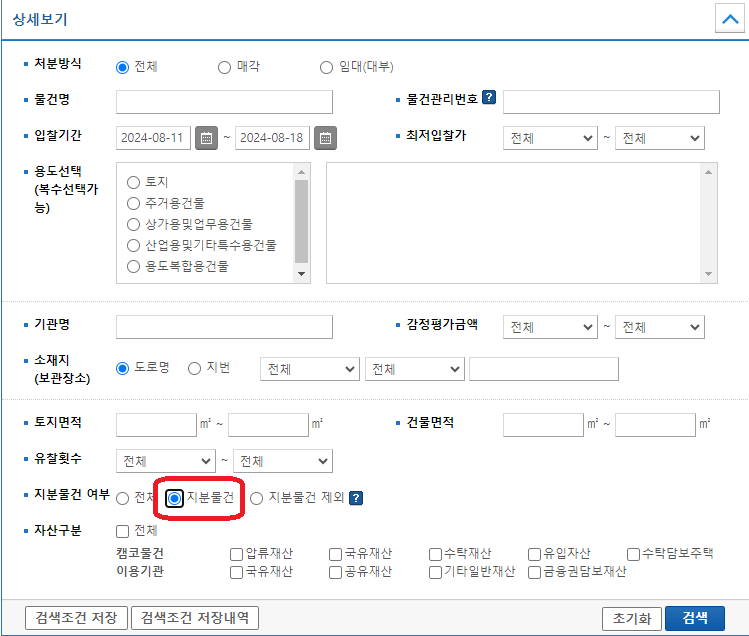Click 토지면적 minimum input field
Screen dimensions: 749x636
coord(156,425)
